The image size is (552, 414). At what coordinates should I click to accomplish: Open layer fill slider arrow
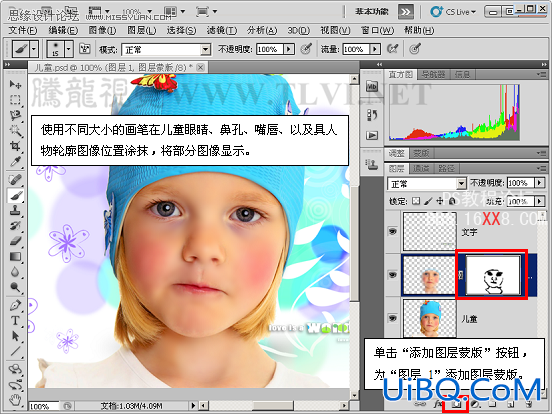[539, 201]
